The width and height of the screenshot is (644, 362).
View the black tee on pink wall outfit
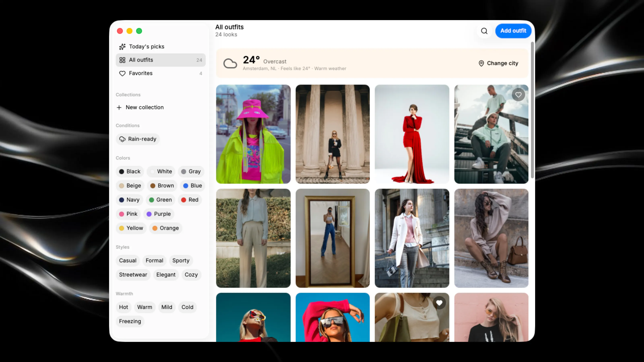pos(491,317)
